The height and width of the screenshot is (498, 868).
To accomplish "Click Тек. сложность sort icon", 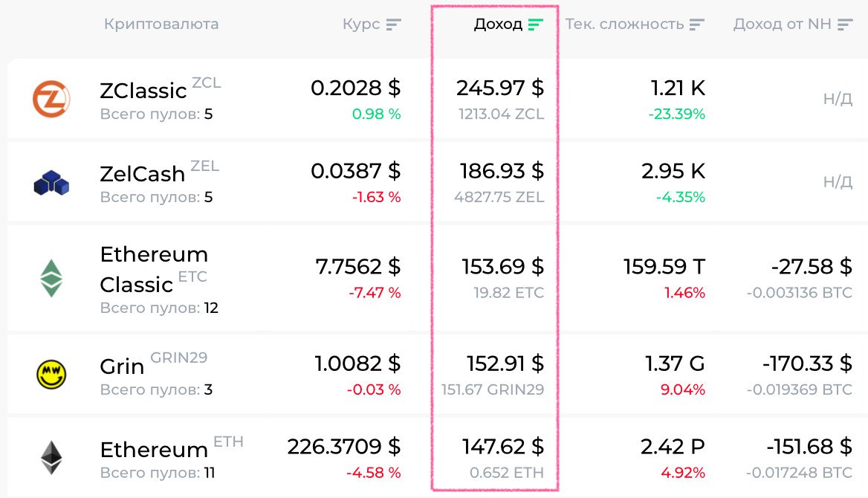I will (696, 25).
